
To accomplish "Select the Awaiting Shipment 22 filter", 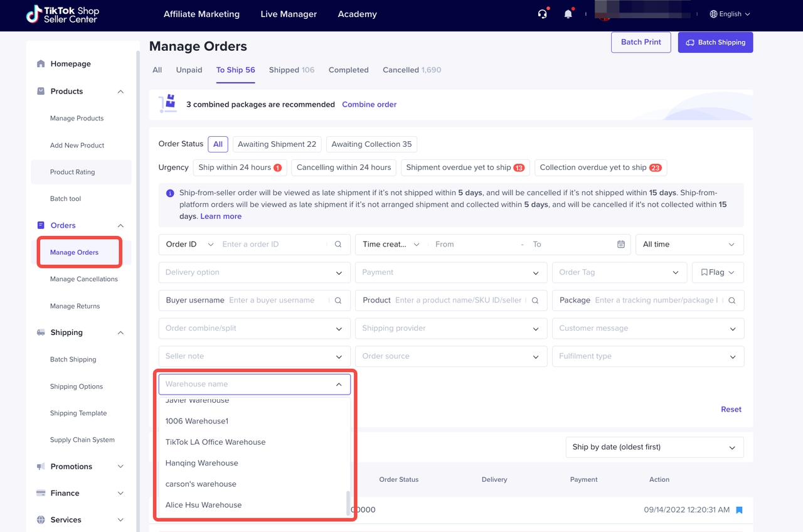I will tap(277, 144).
